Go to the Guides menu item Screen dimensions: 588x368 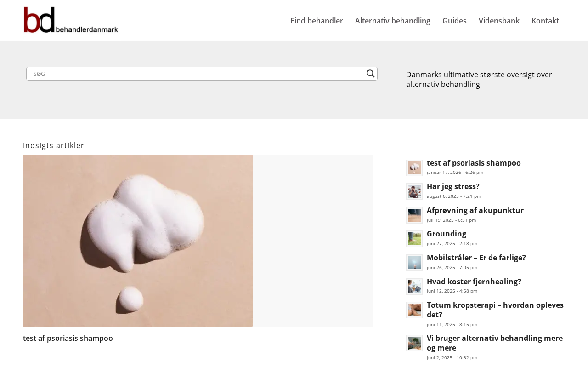pos(454,21)
